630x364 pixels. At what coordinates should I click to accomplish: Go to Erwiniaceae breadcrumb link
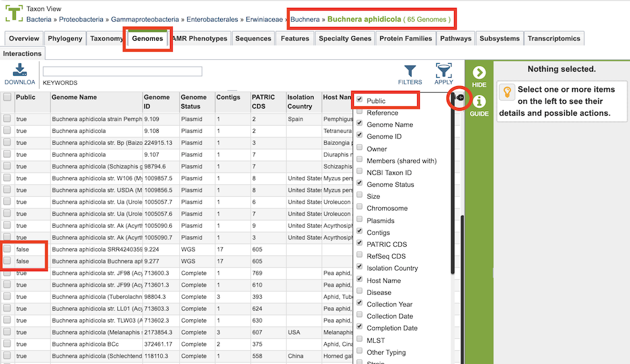coord(264,19)
